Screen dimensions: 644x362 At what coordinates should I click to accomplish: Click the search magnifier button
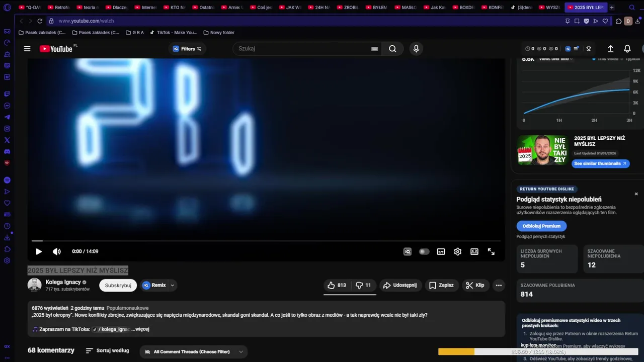[x=392, y=49]
